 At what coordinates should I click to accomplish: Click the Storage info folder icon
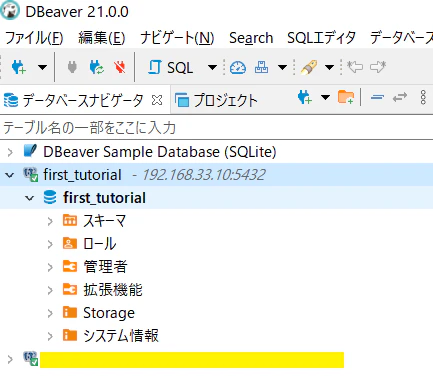pyautogui.click(x=70, y=312)
